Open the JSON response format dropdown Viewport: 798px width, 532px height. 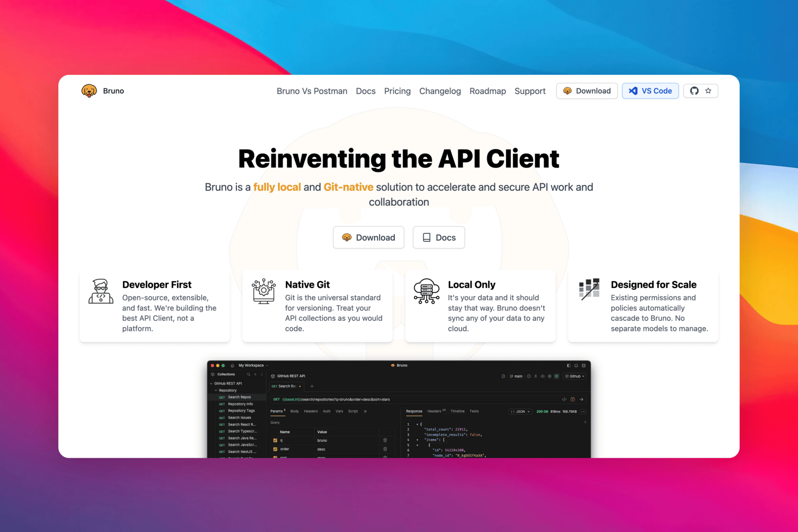520,411
